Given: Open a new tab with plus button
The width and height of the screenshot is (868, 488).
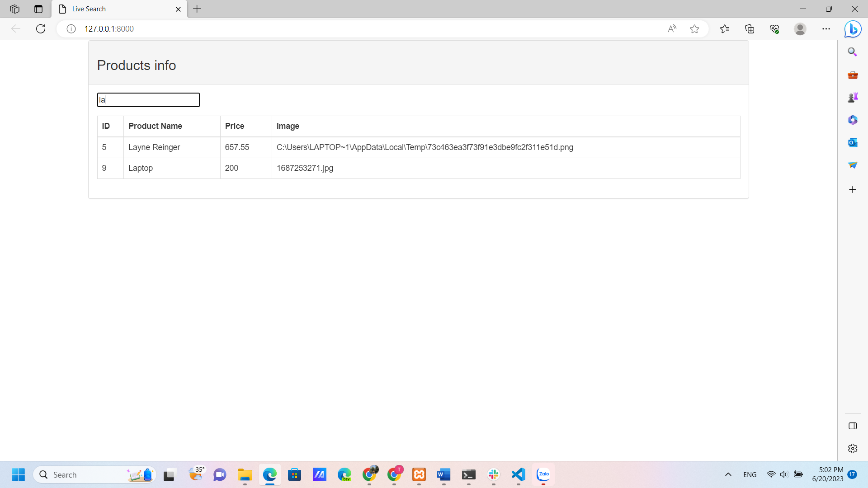Looking at the screenshot, I should click(197, 9).
